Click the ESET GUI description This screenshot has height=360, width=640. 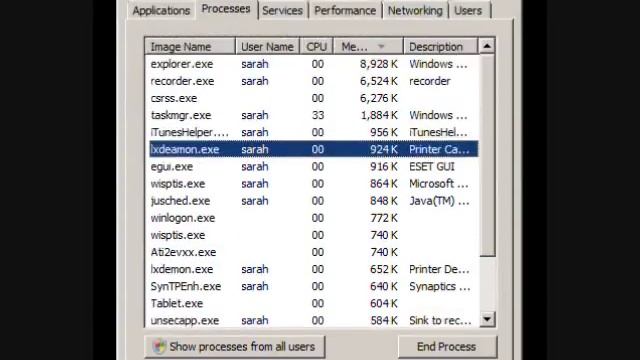click(x=432, y=167)
